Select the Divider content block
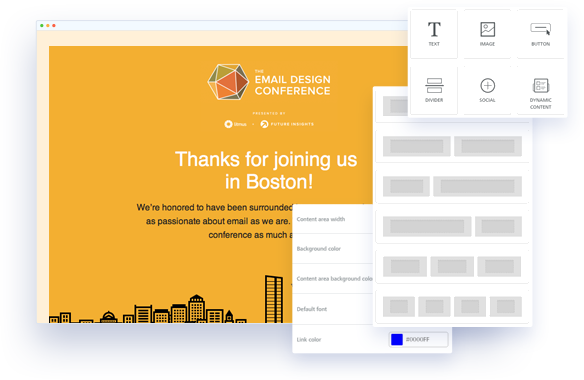Screen dimensions: 584x380 click(434, 90)
